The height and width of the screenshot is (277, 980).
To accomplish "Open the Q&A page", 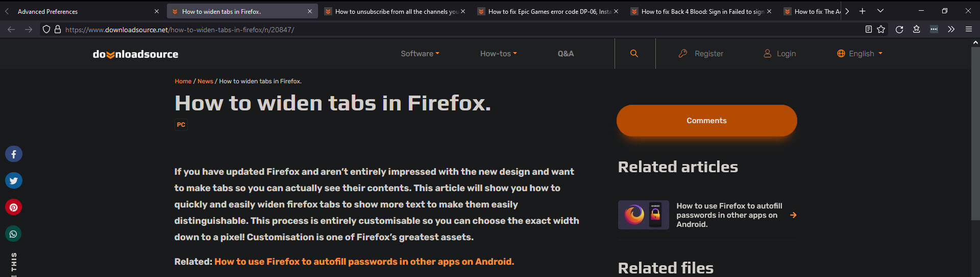I will point(566,54).
